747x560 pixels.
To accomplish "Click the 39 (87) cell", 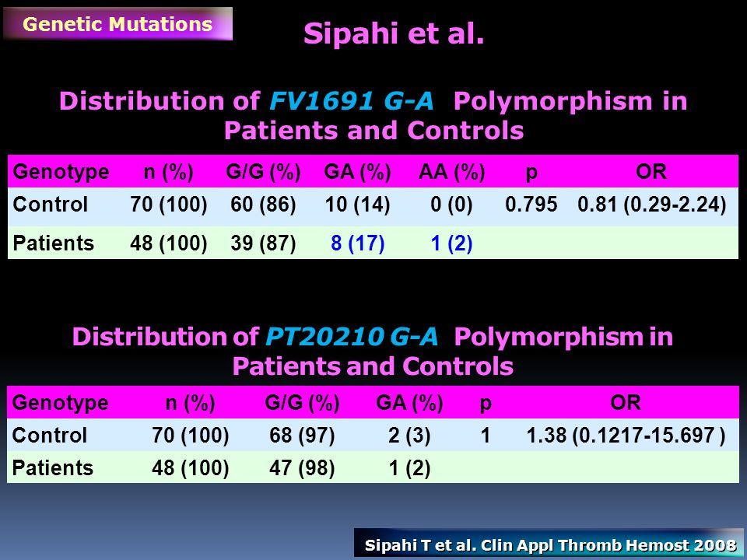I will pyautogui.click(x=264, y=243).
